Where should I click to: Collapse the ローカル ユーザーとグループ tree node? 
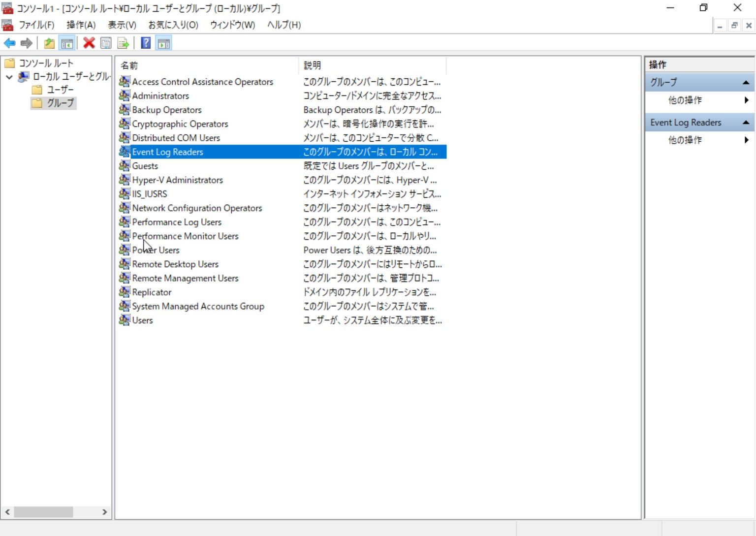pyautogui.click(x=9, y=77)
